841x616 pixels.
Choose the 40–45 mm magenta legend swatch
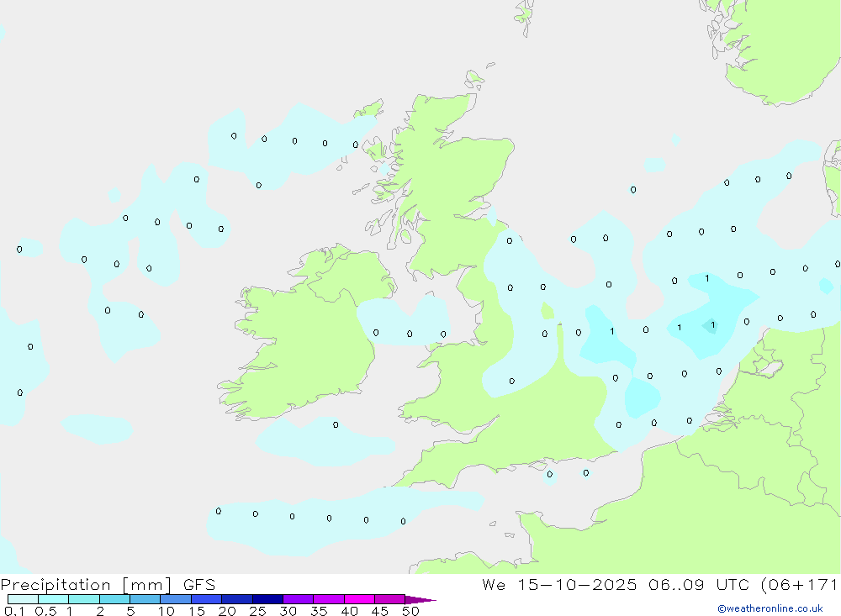click(359, 599)
